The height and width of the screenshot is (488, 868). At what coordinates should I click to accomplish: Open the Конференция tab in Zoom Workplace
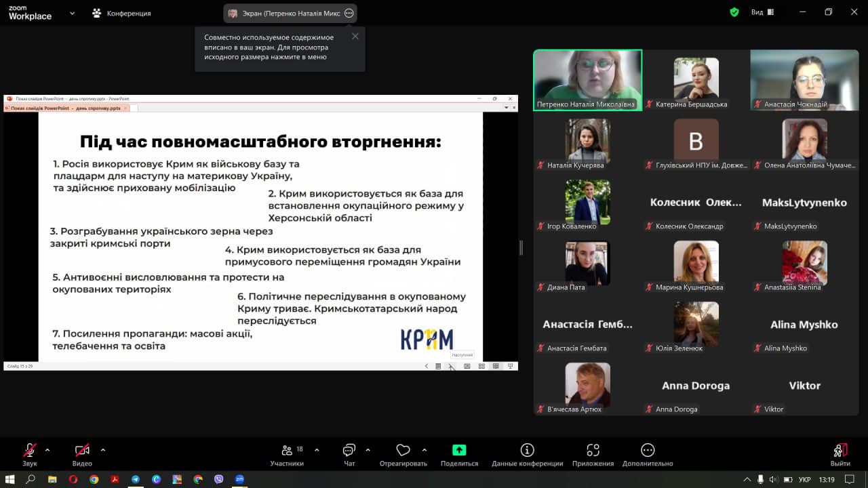click(x=121, y=13)
